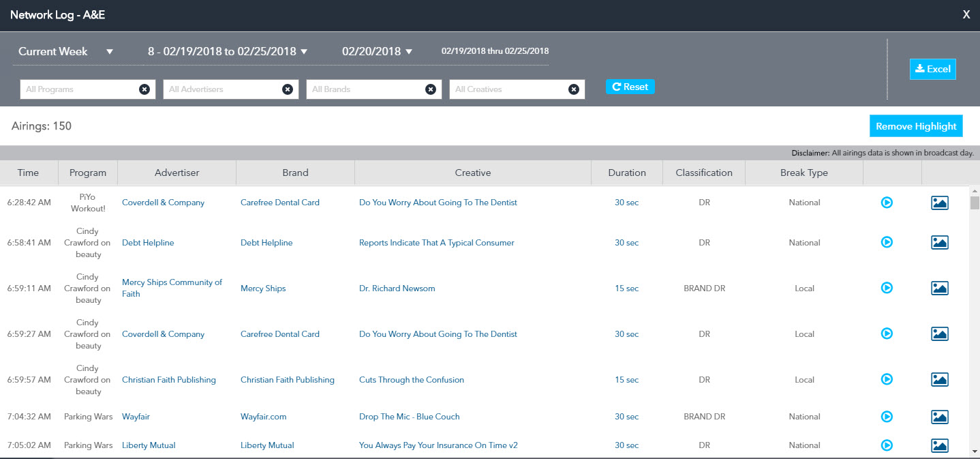Close the Network Log window
This screenshot has width=980, height=459.
tap(966, 15)
